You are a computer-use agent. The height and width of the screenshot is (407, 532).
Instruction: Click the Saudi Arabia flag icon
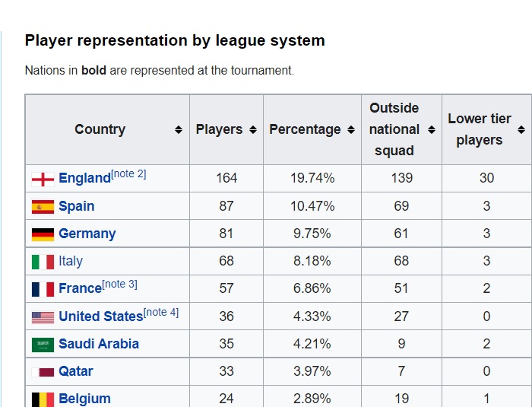[43, 344]
